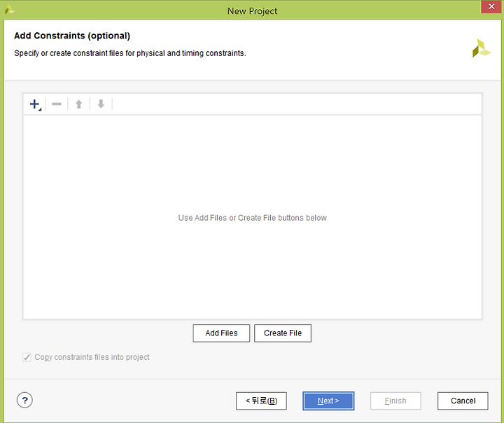The image size is (504, 423).
Task: Close the New Project dialog window
Action: point(491,7)
